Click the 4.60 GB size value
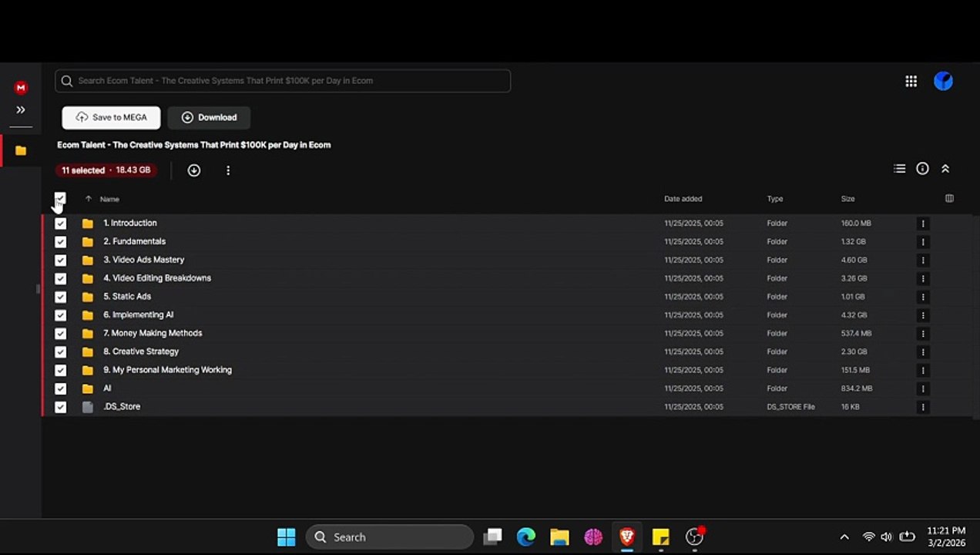Viewport: 980px width, 555px height. 854,261
